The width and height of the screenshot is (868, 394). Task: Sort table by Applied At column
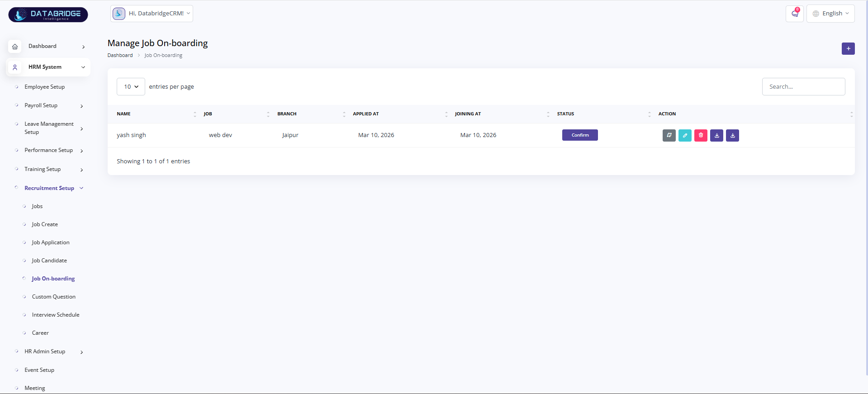[x=399, y=114]
